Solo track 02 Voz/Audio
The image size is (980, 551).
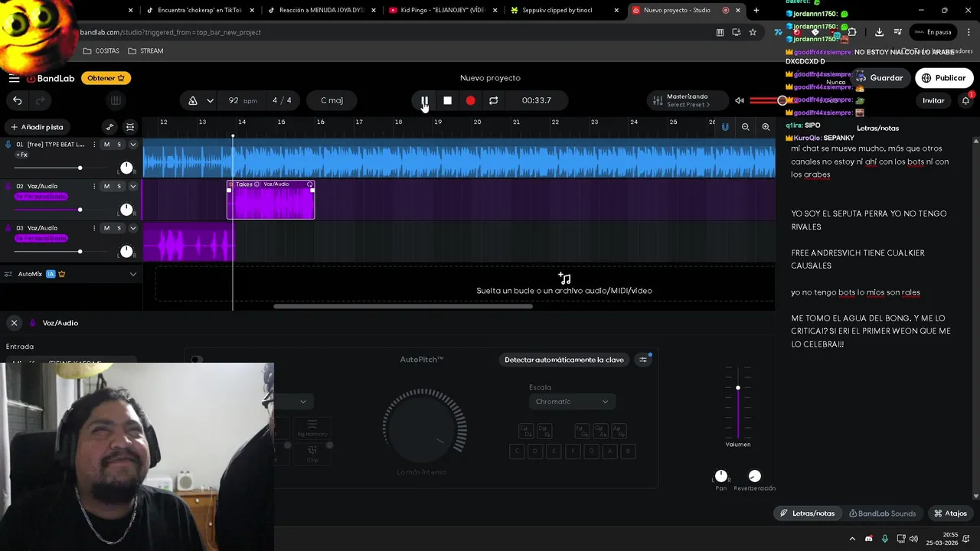click(x=119, y=186)
